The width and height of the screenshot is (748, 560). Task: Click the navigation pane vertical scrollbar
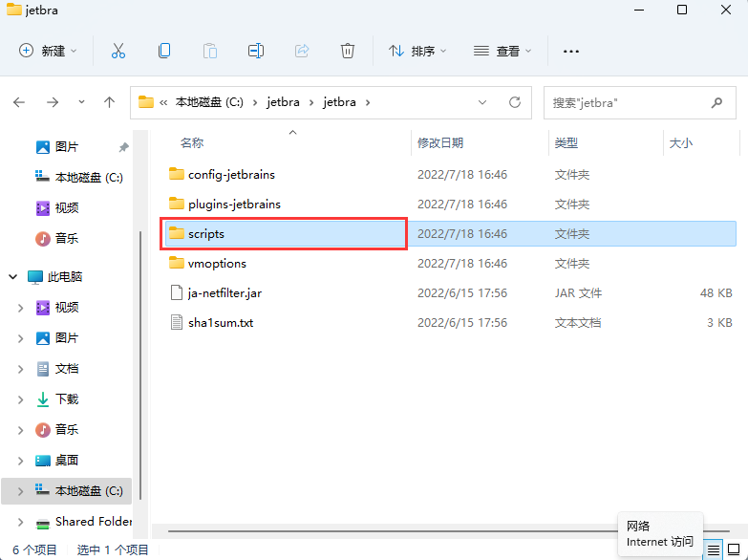(x=140, y=365)
